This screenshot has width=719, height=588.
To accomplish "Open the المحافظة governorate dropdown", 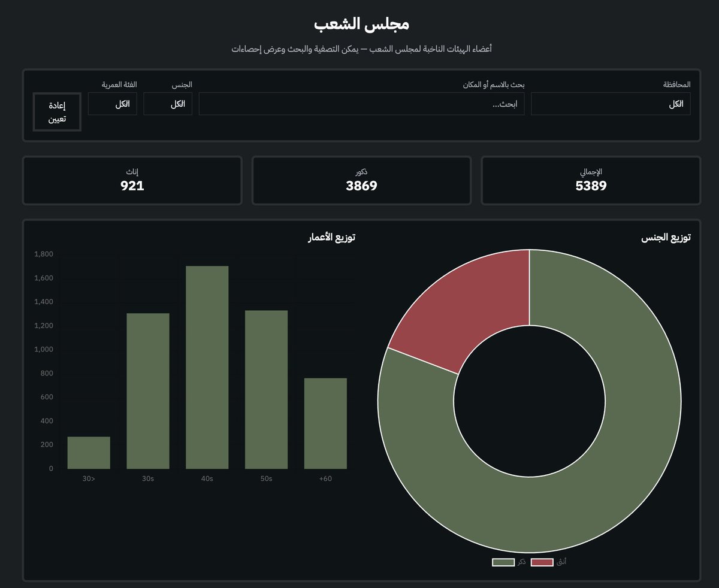I will 611,103.
